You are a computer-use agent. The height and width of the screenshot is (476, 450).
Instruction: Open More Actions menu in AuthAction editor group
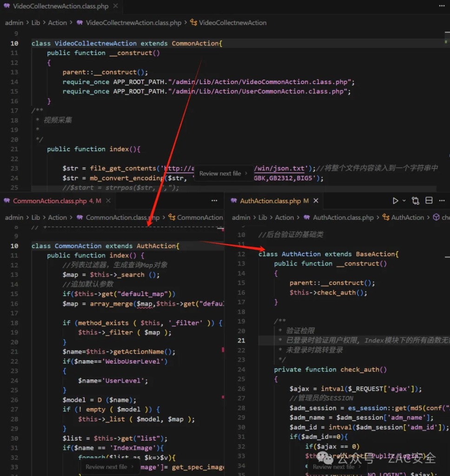pyautogui.click(x=443, y=201)
